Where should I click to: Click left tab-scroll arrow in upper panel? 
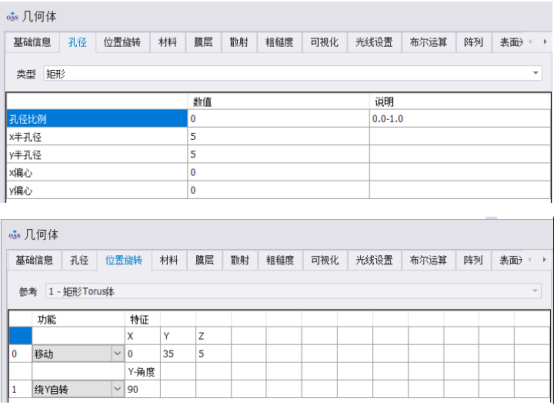530,42
